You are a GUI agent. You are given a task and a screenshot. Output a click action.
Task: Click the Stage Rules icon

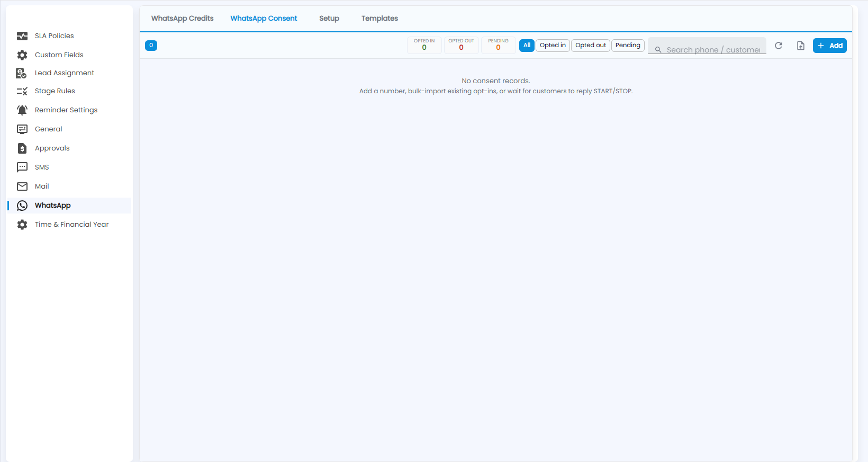[x=22, y=91]
